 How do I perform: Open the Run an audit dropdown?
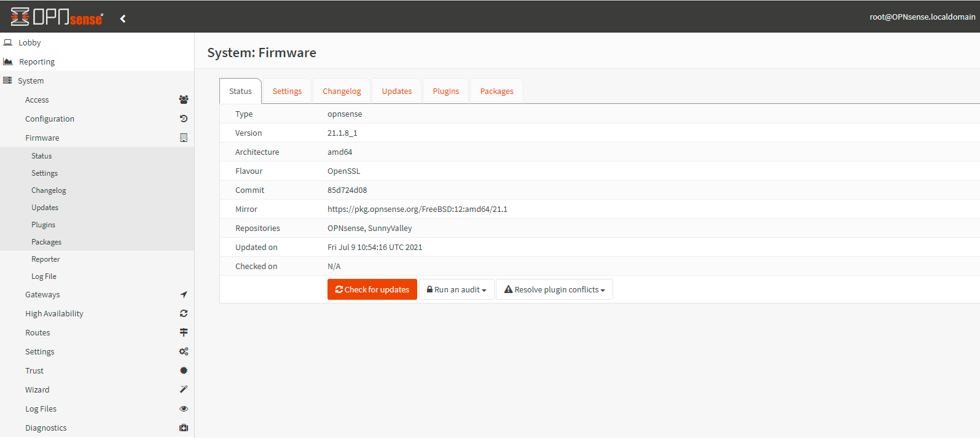pyautogui.click(x=457, y=289)
